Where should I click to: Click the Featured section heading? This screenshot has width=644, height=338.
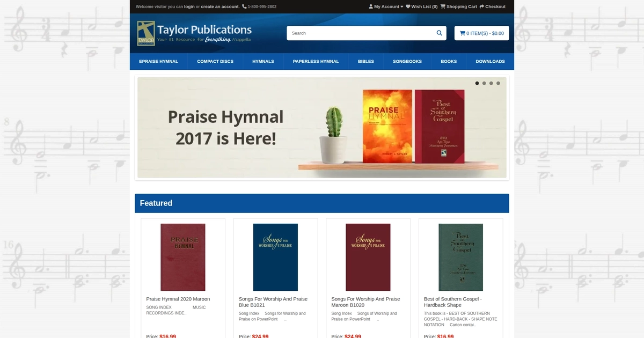point(156,203)
